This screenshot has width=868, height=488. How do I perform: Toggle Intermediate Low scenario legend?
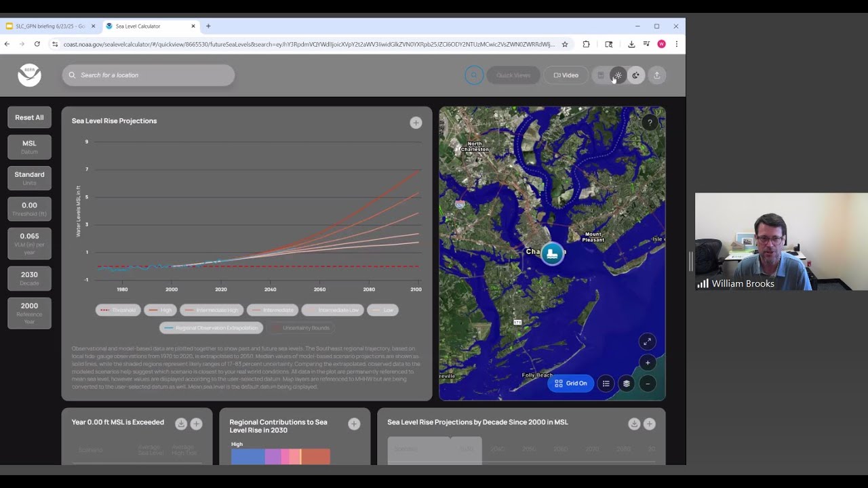(x=332, y=310)
